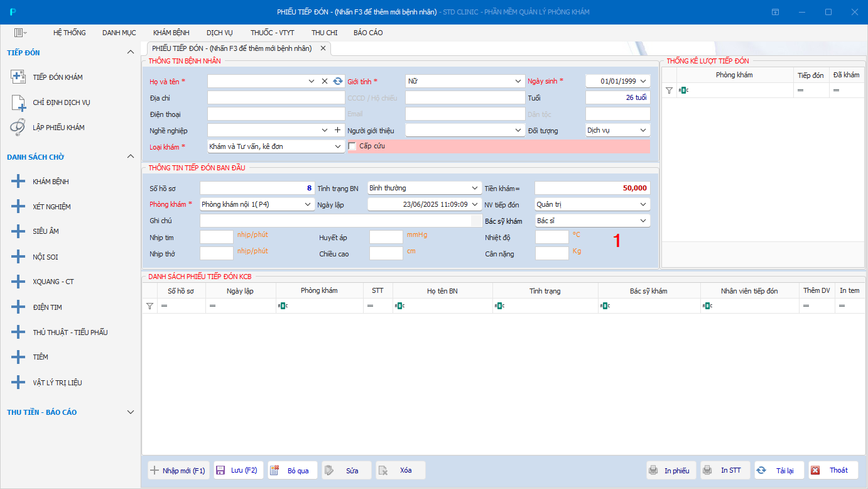
Task: Click the In phiếu print button
Action: click(671, 470)
